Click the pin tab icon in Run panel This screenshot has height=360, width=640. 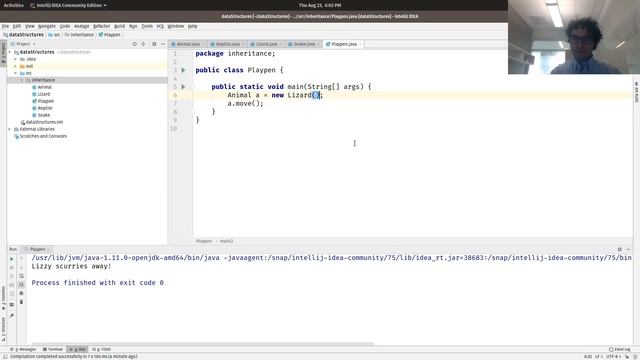11,316
